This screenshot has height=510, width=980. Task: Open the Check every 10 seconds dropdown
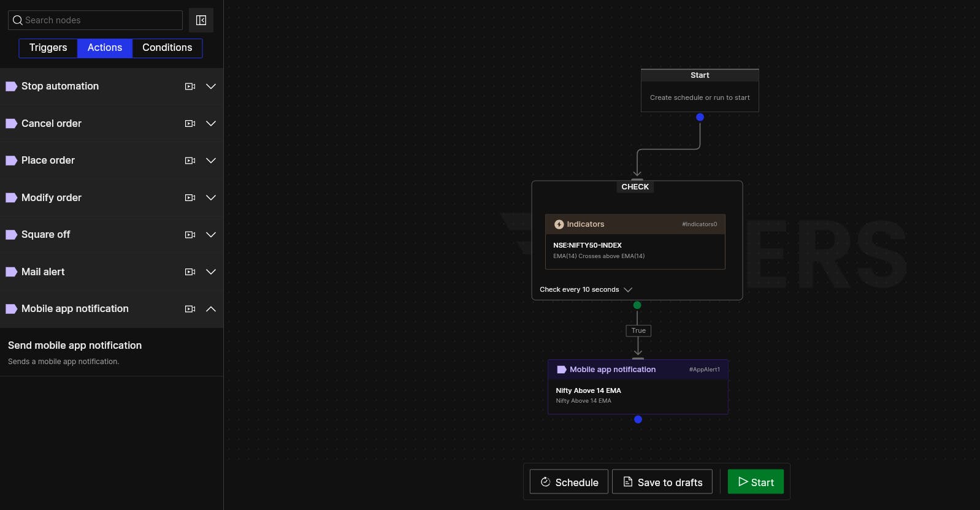(x=586, y=289)
